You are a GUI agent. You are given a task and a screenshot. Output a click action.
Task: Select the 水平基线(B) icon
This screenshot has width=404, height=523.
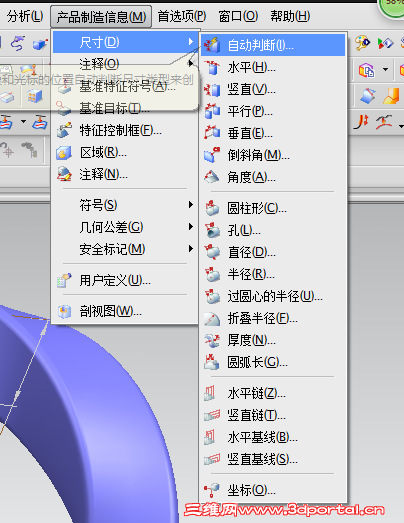click(210, 437)
